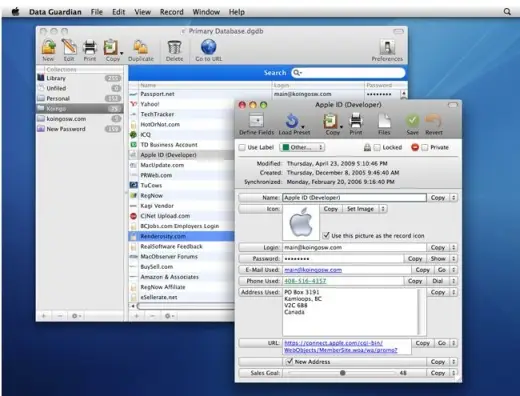Screen dimensions: 520x396
Task: Open stepper menu beside Phone Dial button
Action: (x=453, y=281)
